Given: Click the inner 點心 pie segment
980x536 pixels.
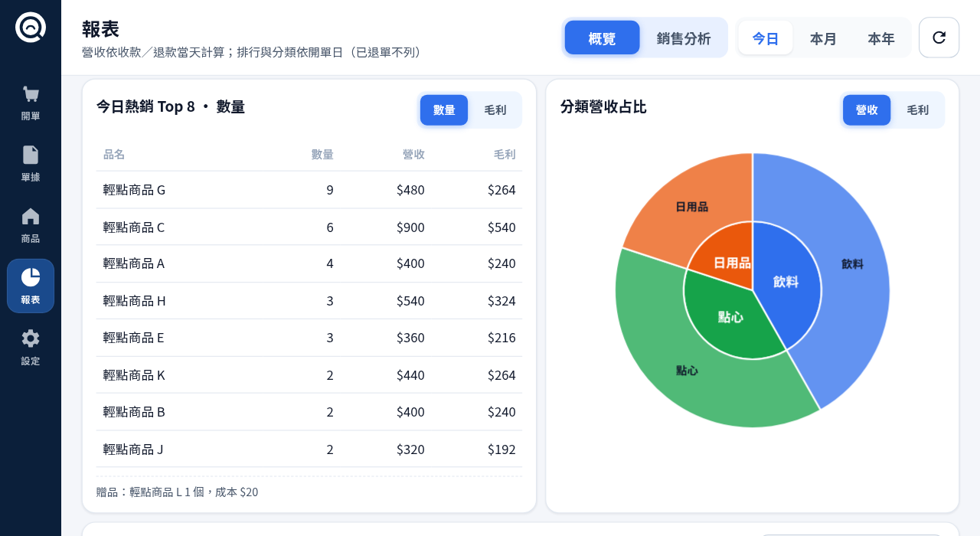Looking at the screenshot, I should pos(730,317).
